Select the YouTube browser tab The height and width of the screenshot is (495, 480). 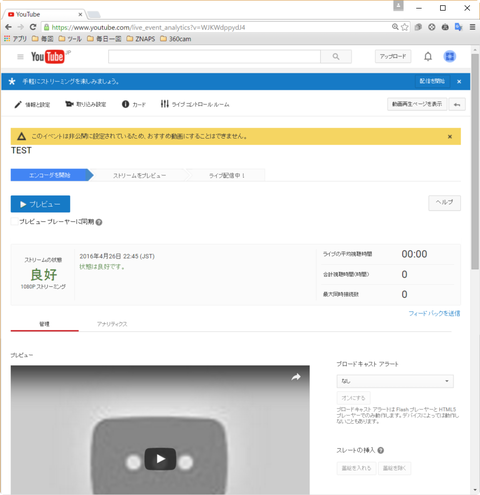43,14
